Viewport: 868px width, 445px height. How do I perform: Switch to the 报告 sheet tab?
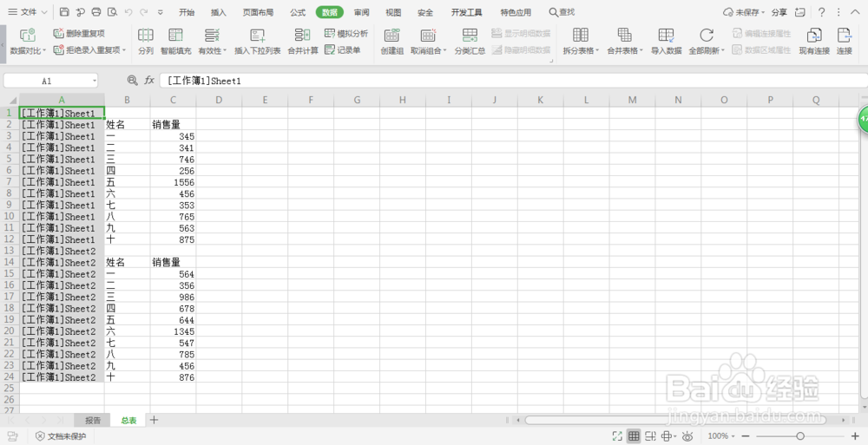click(93, 420)
